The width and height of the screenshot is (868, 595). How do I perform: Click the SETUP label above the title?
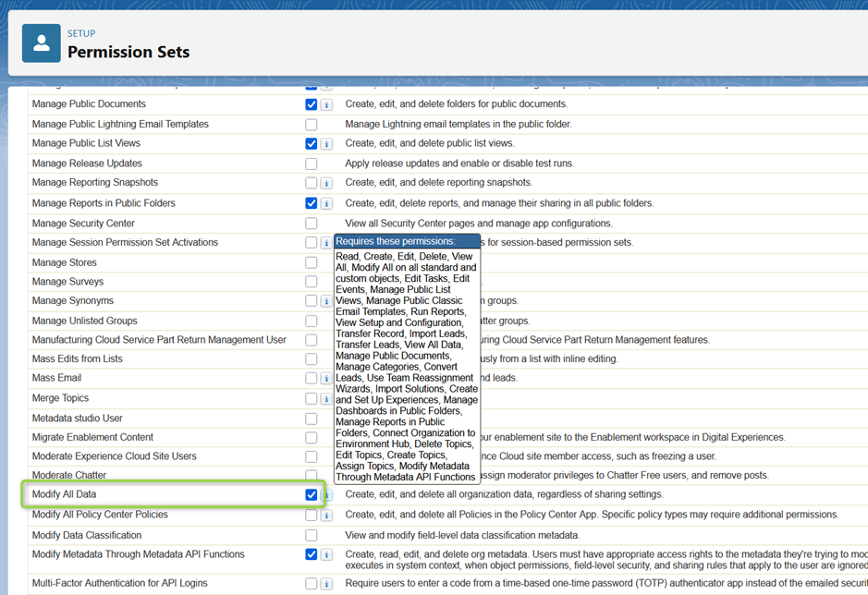point(81,33)
